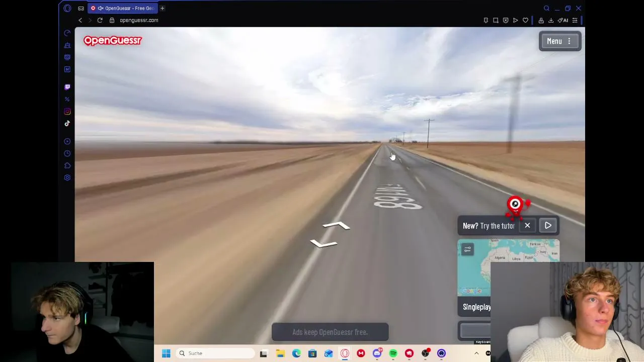
Task: Show site security lock info
Action: pos(112,20)
